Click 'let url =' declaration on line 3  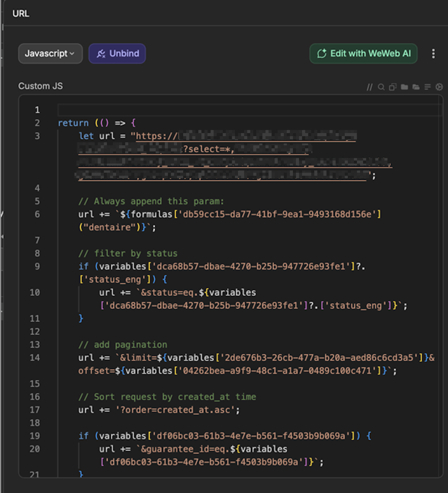click(x=102, y=136)
